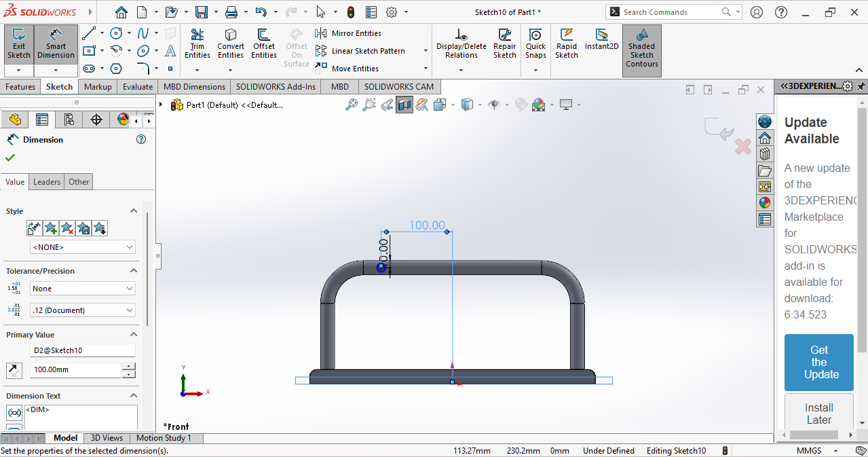Click the Save icon
Image resolution: width=868 pixels, height=457 pixels.
202,12
